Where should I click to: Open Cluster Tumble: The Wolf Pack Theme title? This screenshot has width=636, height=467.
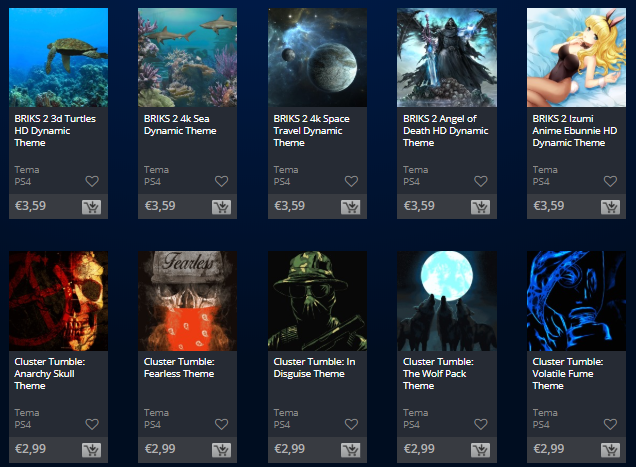pyautogui.click(x=438, y=374)
